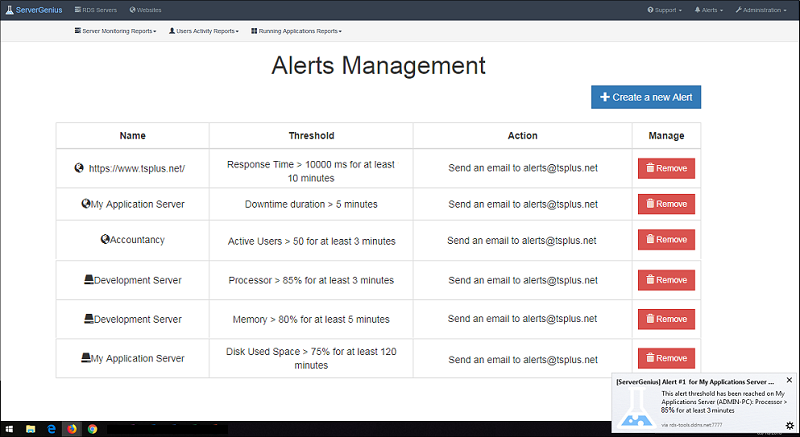Open Firefox from the taskbar
This screenshot has height=437, width=800.
(71, 428)
